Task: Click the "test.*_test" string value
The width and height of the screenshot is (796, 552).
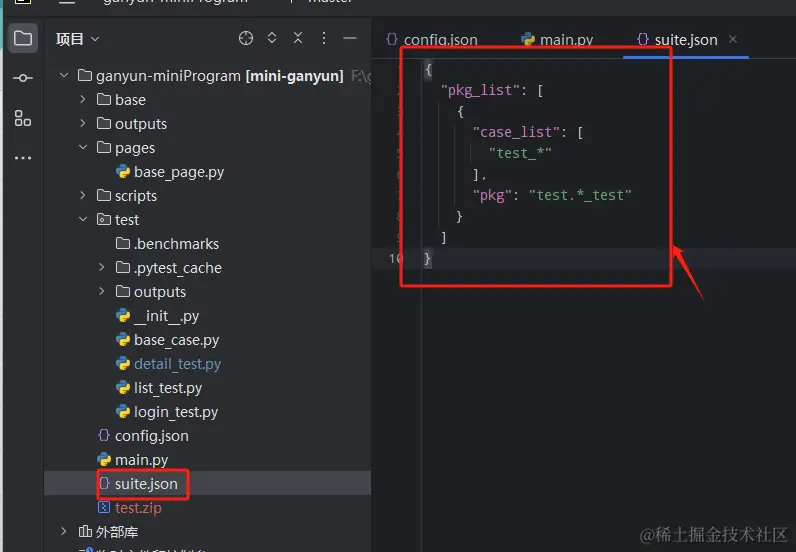Action: (x=580, y=195)
